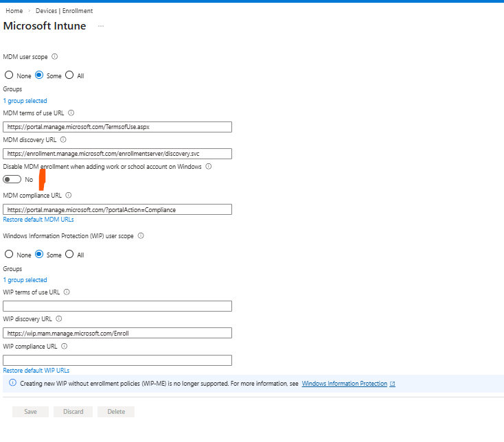Screen dimensions: 504x442
Task: Click Restore default MDM URLs link
Action: click(x=38, y=220)
